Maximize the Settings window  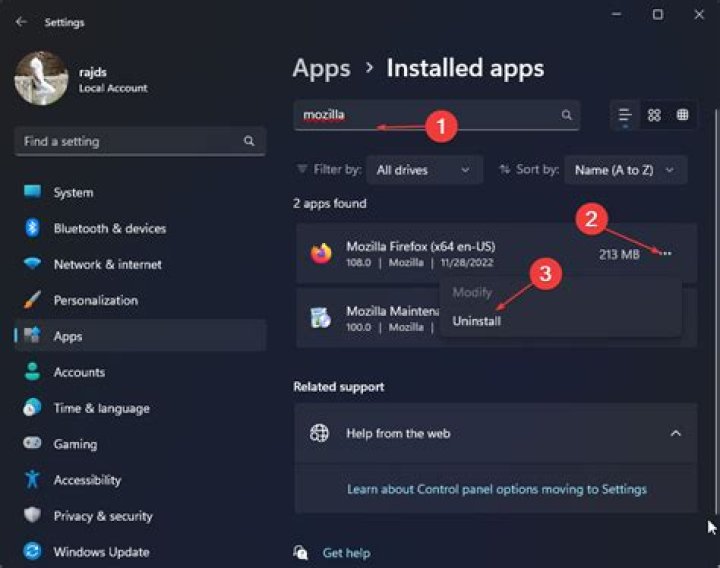658,15
